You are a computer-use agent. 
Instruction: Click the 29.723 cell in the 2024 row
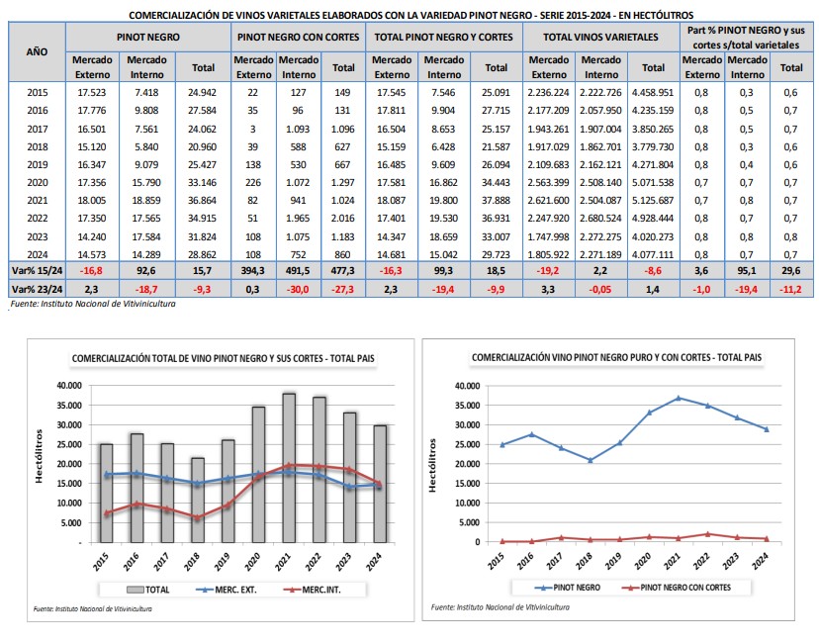click(x=496, y=255)
